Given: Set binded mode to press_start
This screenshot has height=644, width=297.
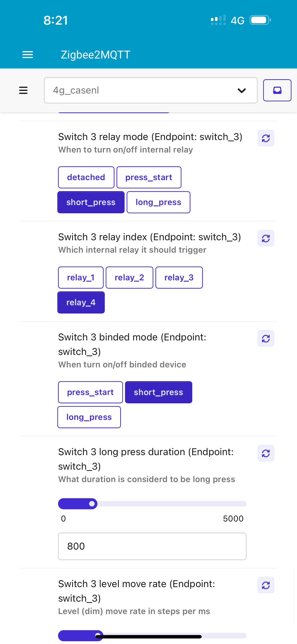Looking at the screenshot, I should coord(90,392).
